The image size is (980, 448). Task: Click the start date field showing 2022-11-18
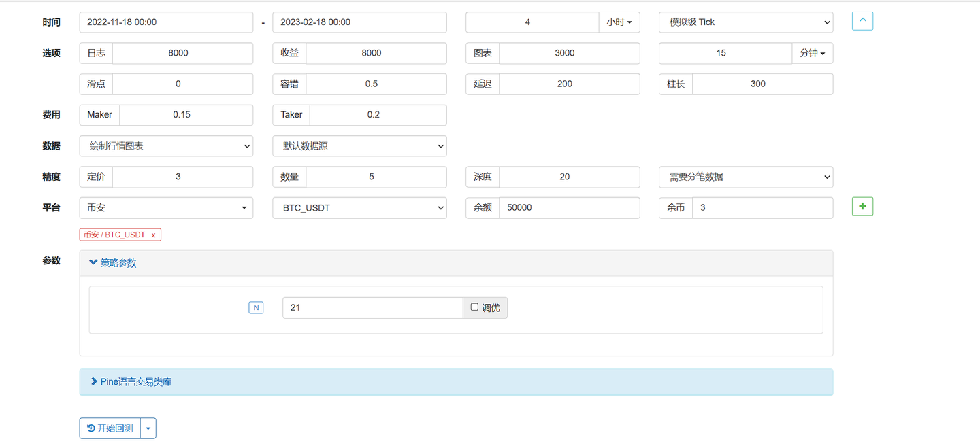[x=166, y=22]
